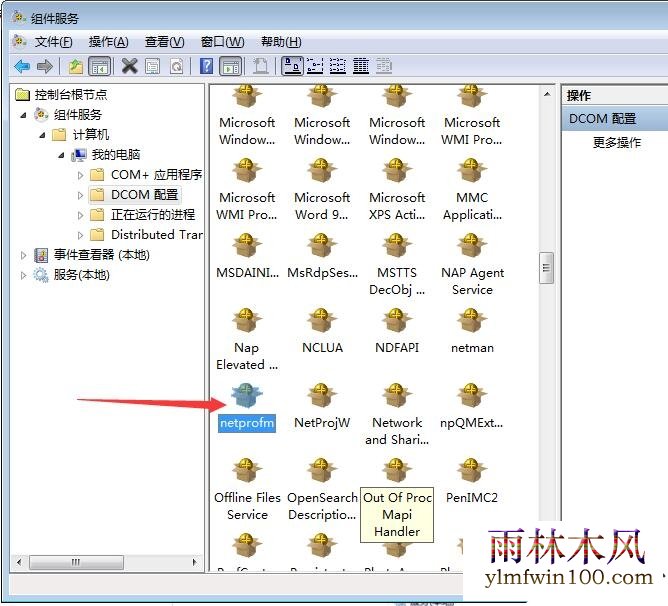668x606 pixels.
Task: Click 更多操作 in actions pane
Action: pos(616,142)
